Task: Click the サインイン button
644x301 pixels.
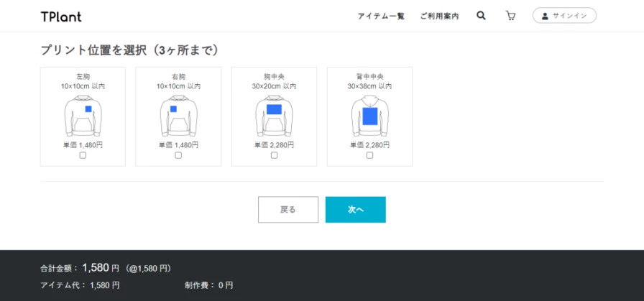Action: 564,16
